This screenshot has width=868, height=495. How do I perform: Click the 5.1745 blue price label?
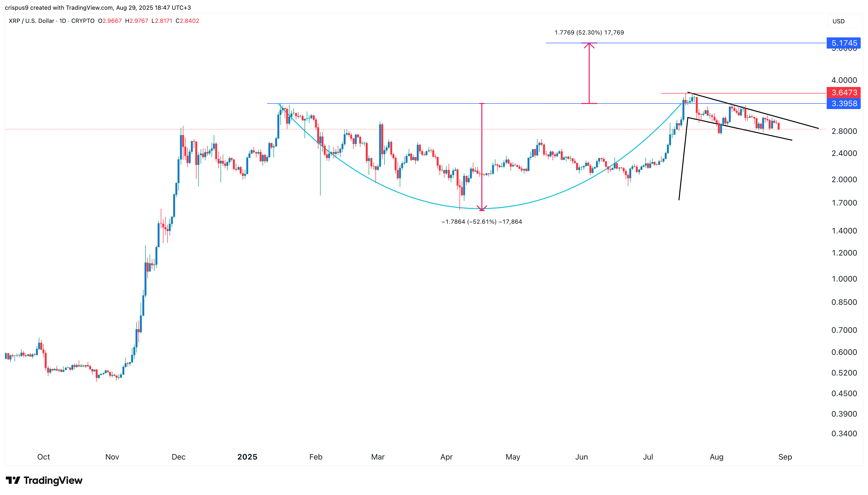[843, 43]
